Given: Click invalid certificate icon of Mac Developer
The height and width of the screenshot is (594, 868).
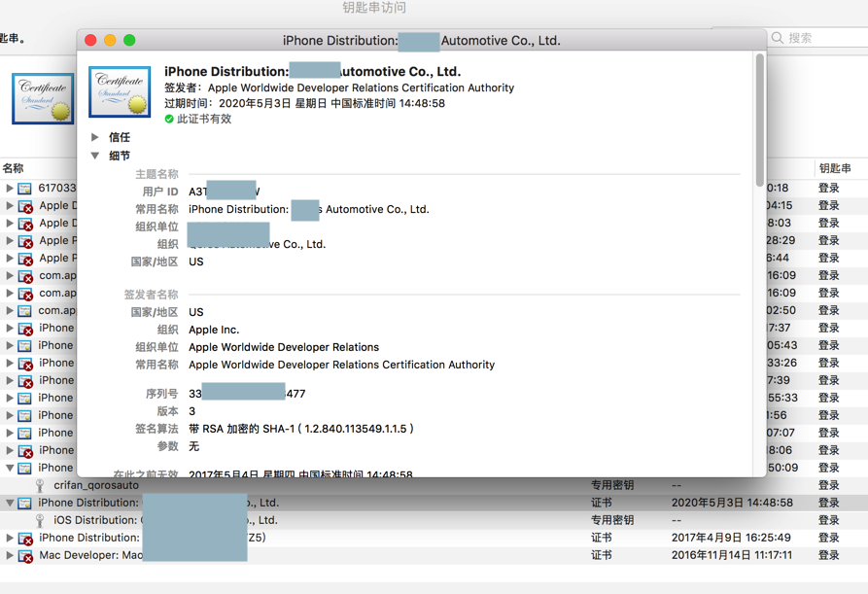Looking at the screenshot, I should 25,555.
